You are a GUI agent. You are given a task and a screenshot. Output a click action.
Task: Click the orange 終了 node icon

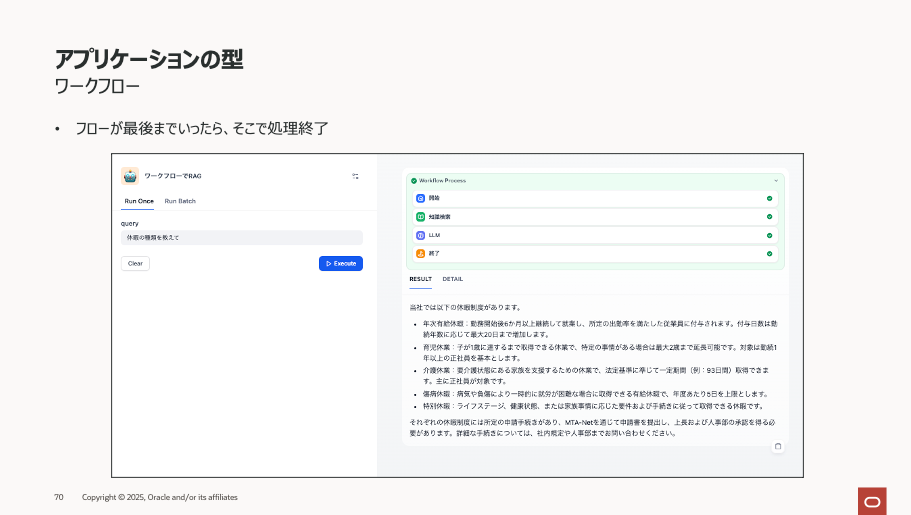point(421,253)
